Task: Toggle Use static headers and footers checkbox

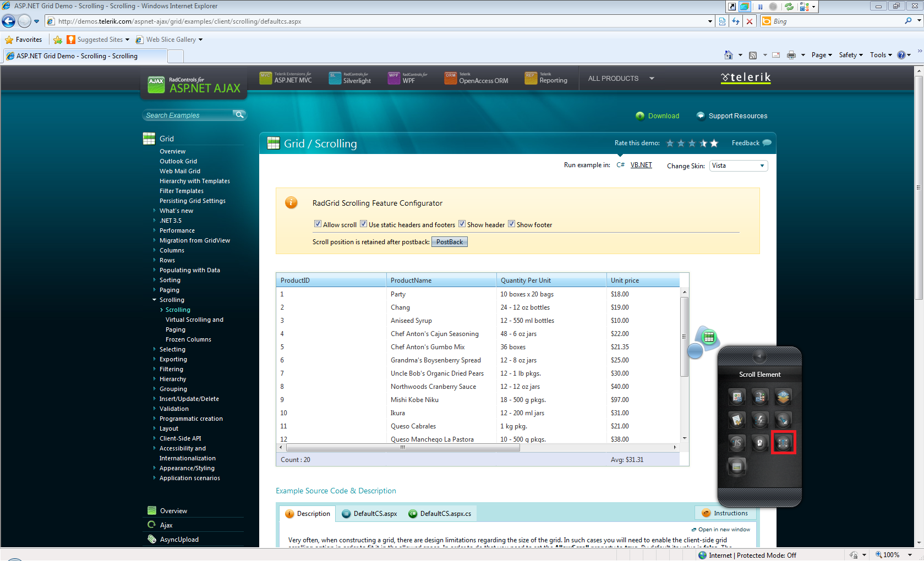Action: click(x=363, y=224)
